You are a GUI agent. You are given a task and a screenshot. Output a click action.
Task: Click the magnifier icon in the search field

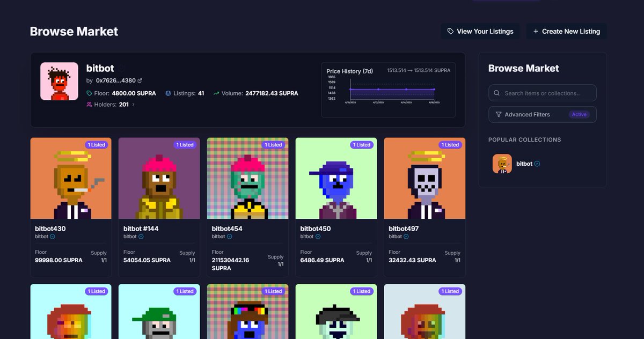pyautogui.click(x=497, y=93)
